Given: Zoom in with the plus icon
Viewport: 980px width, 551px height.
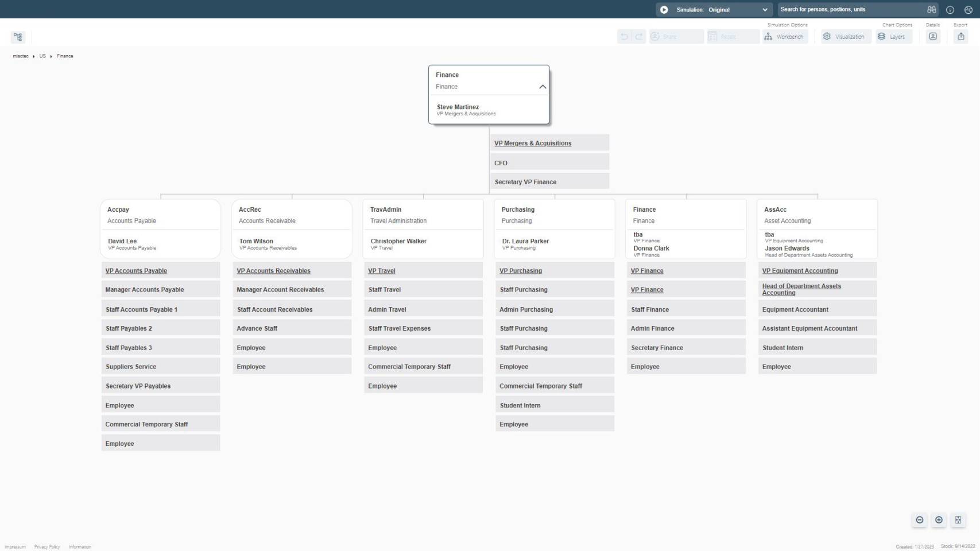Looking at the screenshot, I should (x=939, y=520).
